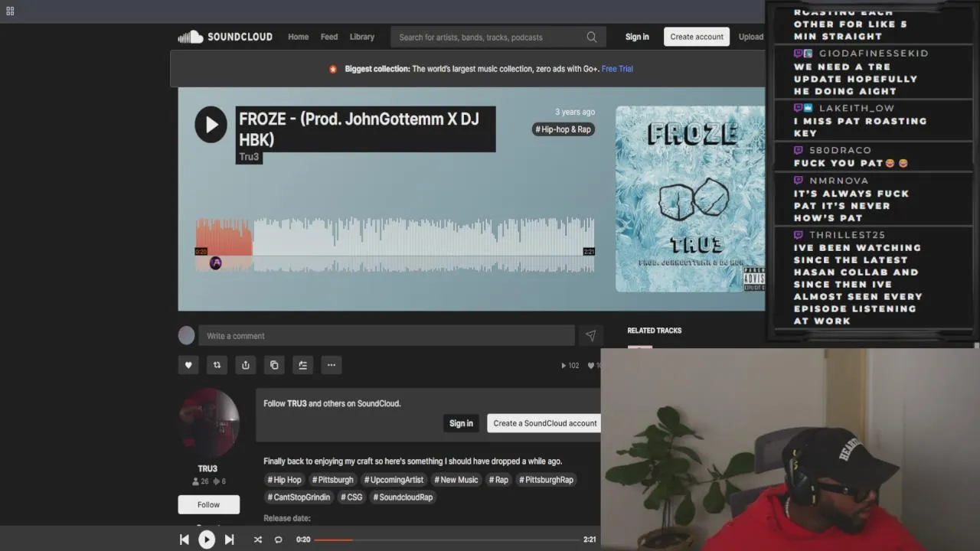
Task: Click the commenter avatar on waveform
Action: click(x=216, y=263)
